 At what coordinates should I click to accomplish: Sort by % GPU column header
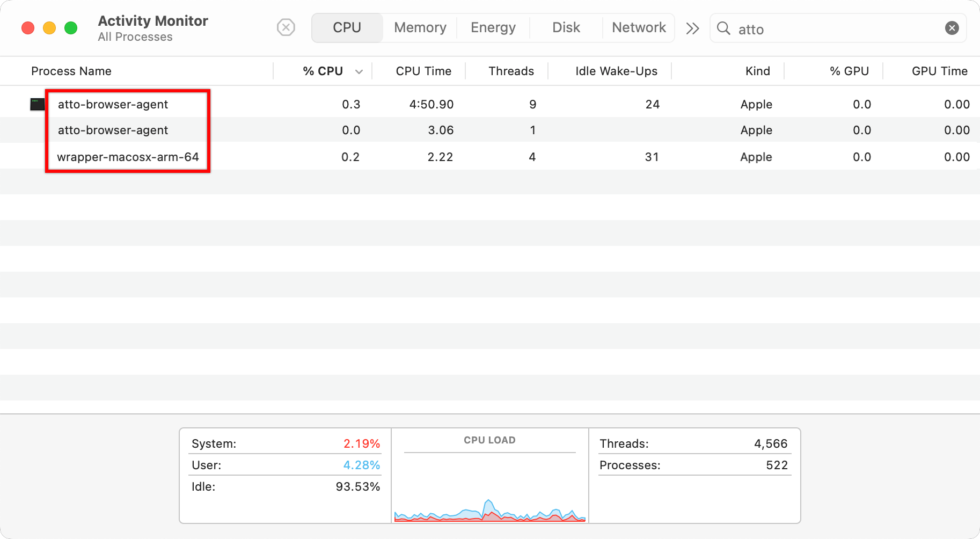(849, 71)
